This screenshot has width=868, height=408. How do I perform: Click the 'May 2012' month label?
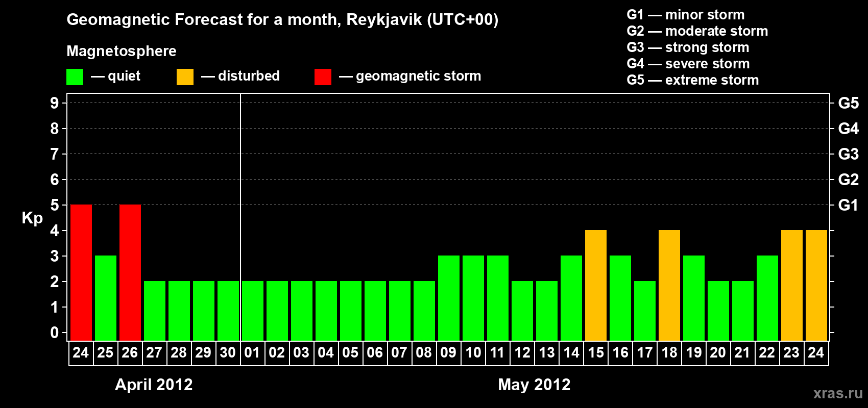tap(534, 385)
